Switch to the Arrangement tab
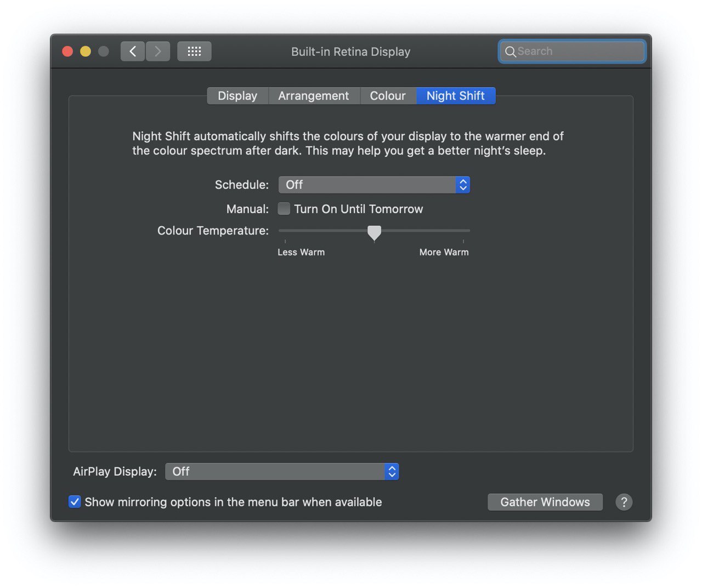The image size is (702, 588). pyautogui.click(x=314, y=96)
